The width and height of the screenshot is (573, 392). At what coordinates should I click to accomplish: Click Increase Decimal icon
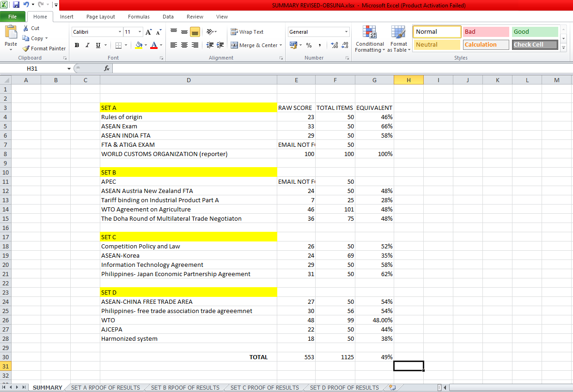(334, 45)
